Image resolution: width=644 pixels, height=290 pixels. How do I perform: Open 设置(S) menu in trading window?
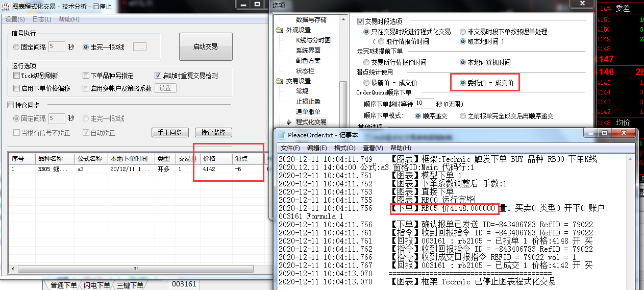[15, 19]
